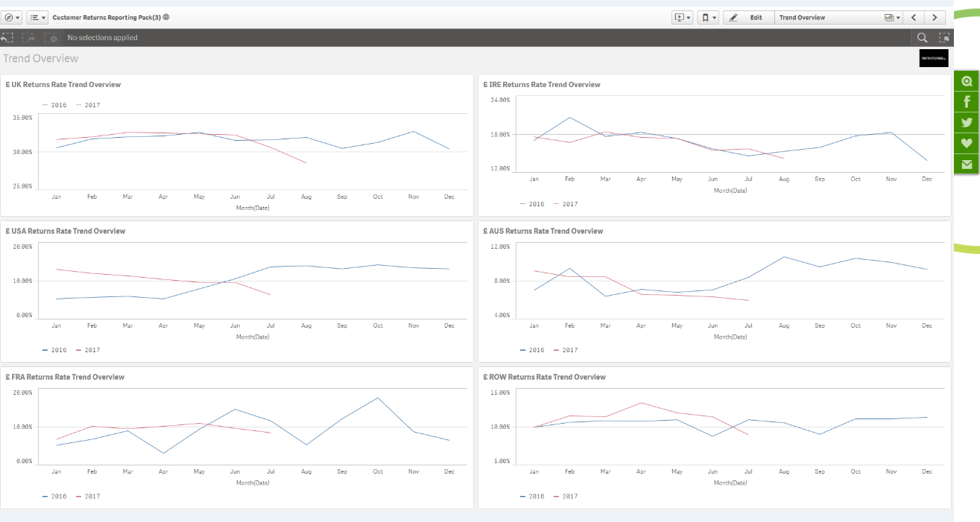980x522 pixels.
Task: Open the navigation compass menu
Action: tap(12, 17)
